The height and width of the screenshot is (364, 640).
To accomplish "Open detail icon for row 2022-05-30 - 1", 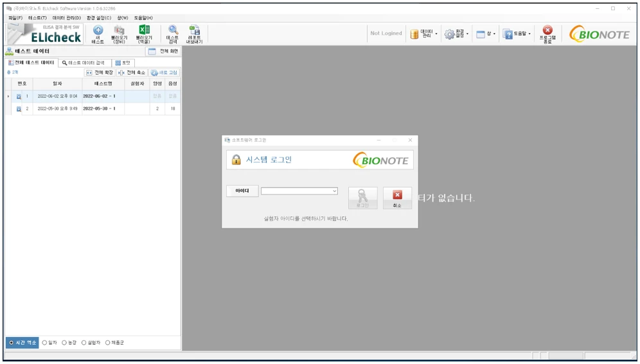I will coord(19,109).
